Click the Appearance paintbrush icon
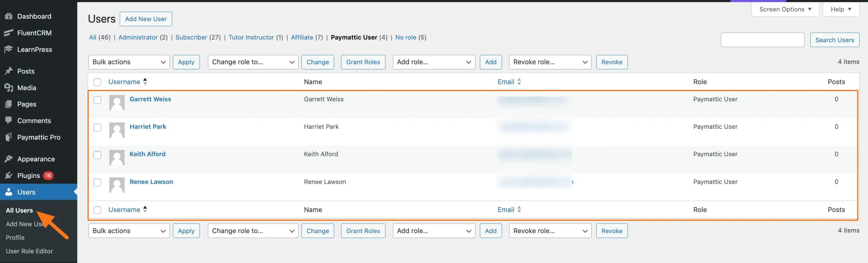This screenshot has width=868, height=263. coord(9,159)
